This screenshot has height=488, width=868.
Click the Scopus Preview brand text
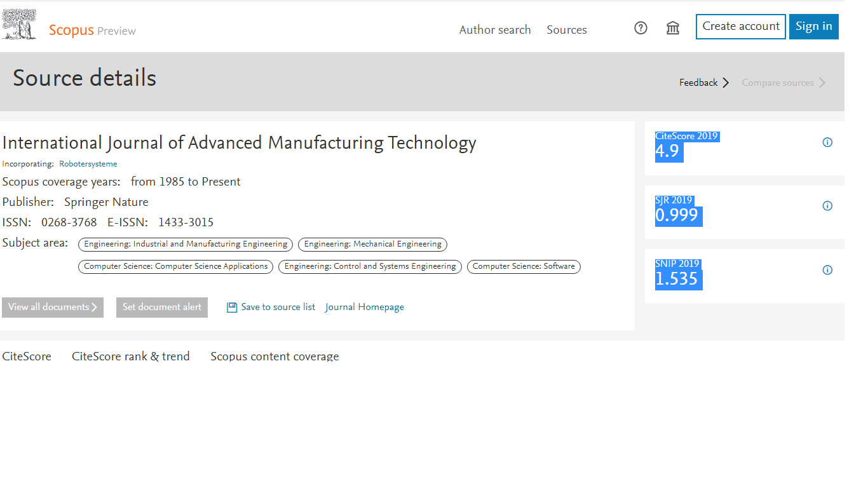point(93,30)
